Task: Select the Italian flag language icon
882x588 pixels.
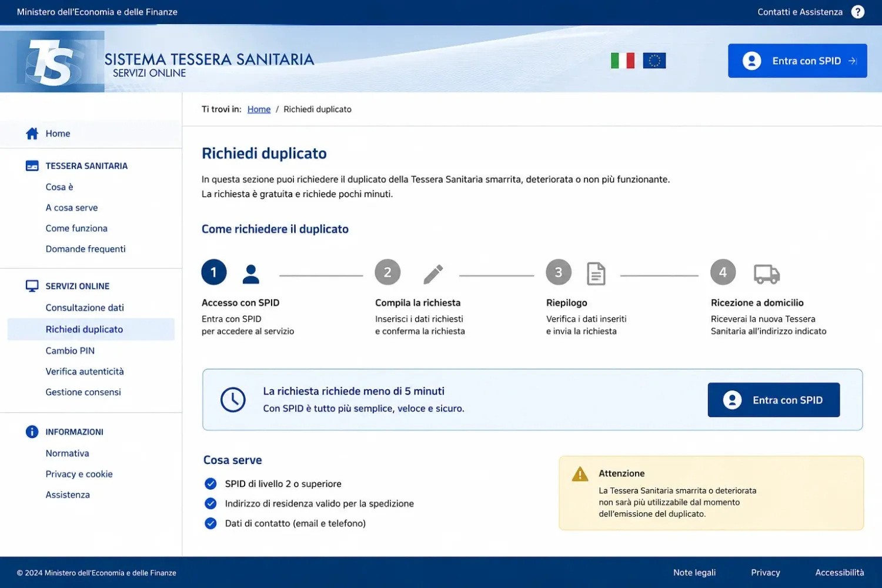Action: [623, 61]
